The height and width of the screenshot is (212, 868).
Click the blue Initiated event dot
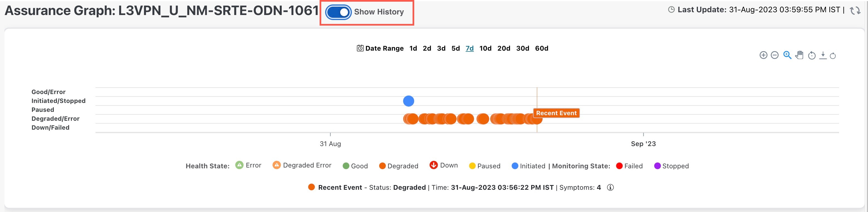408,101
